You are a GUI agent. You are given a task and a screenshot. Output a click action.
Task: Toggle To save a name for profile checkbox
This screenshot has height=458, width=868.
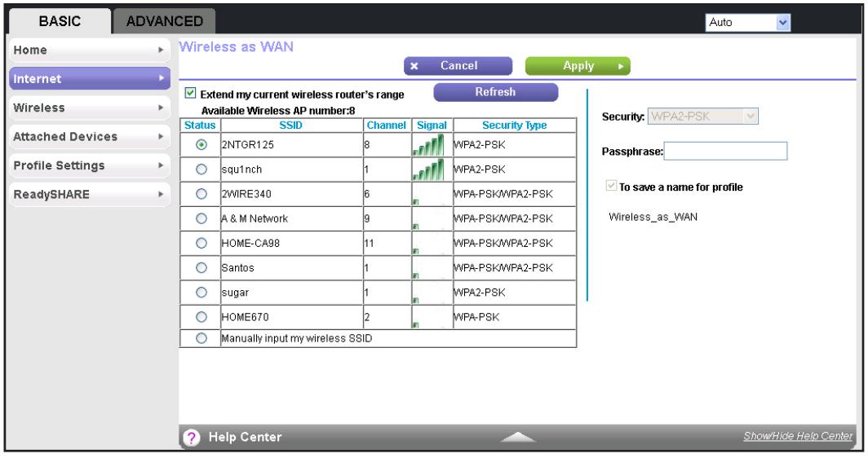[611, 186]
